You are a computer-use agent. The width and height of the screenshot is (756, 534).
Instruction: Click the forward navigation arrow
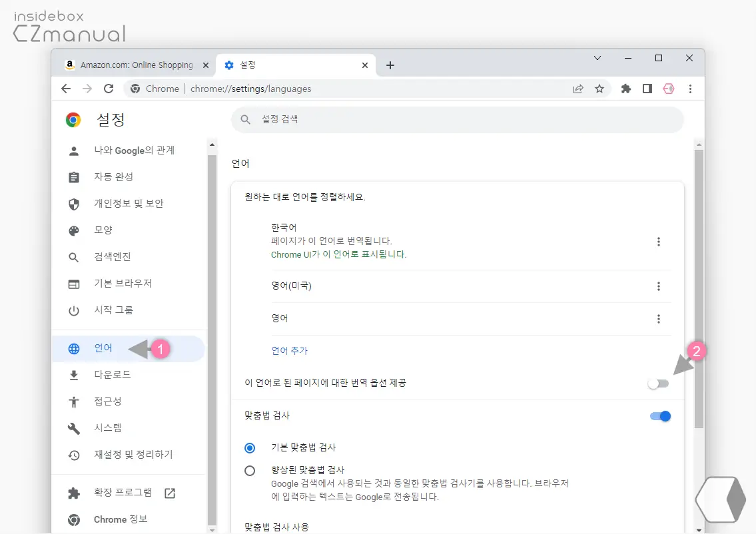point(87,89)
